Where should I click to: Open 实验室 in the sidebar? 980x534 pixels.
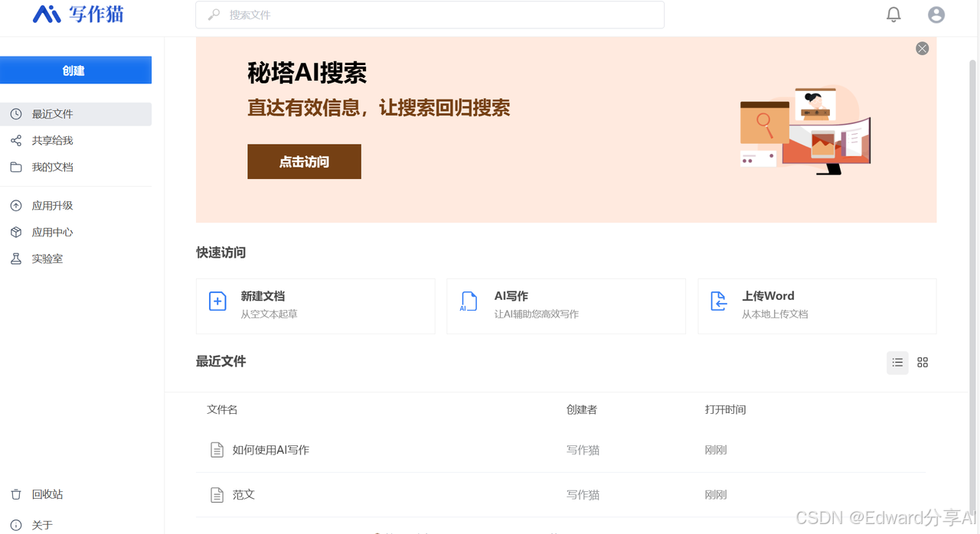point(76,259)
